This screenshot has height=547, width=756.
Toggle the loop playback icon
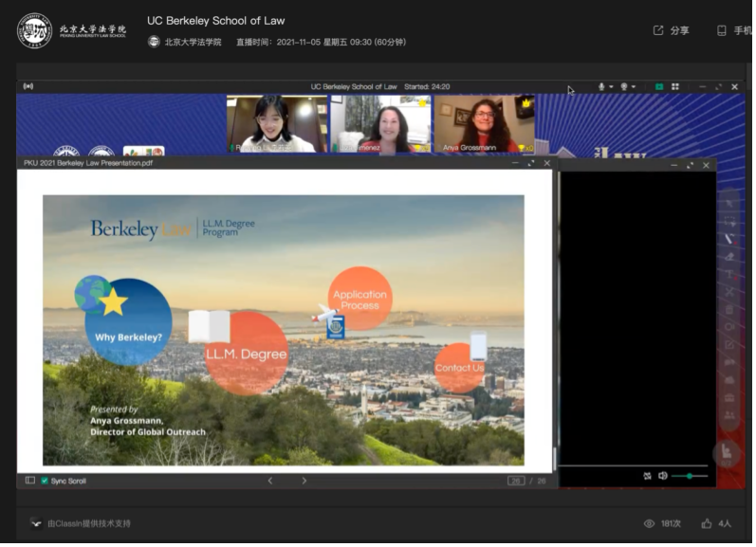[x=647, y=476]
